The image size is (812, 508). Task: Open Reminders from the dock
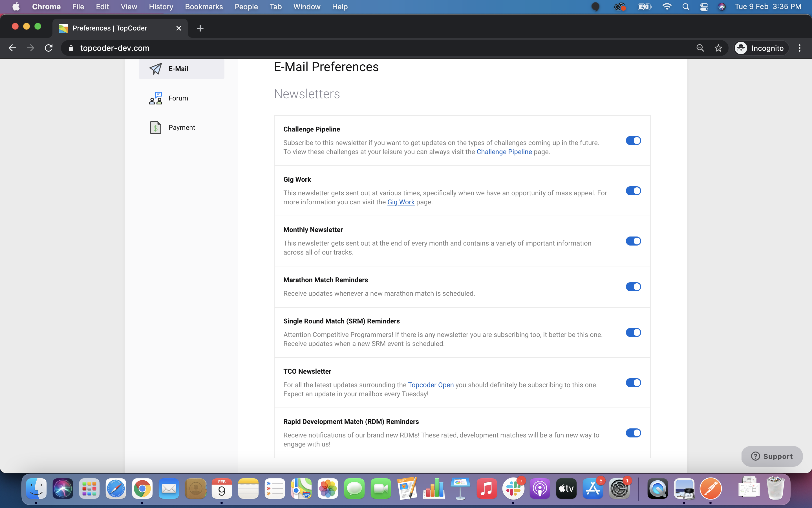(x=275, y=488)
